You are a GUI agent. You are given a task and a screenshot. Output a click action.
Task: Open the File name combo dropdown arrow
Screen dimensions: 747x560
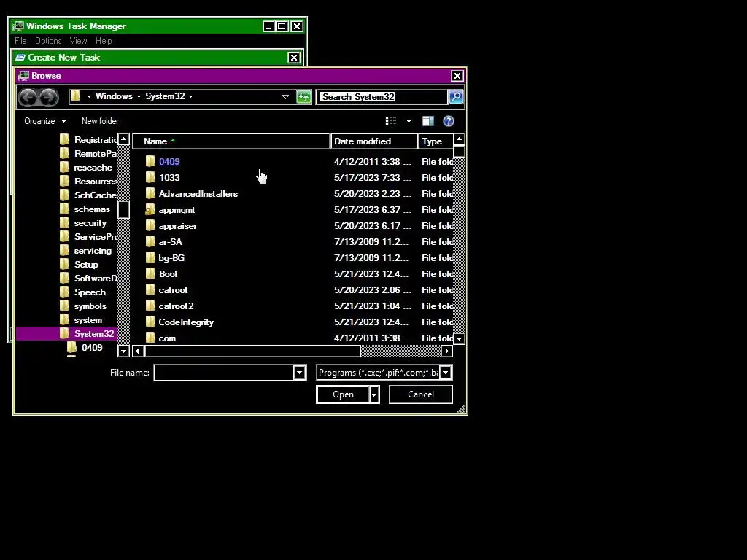point(299,373)
